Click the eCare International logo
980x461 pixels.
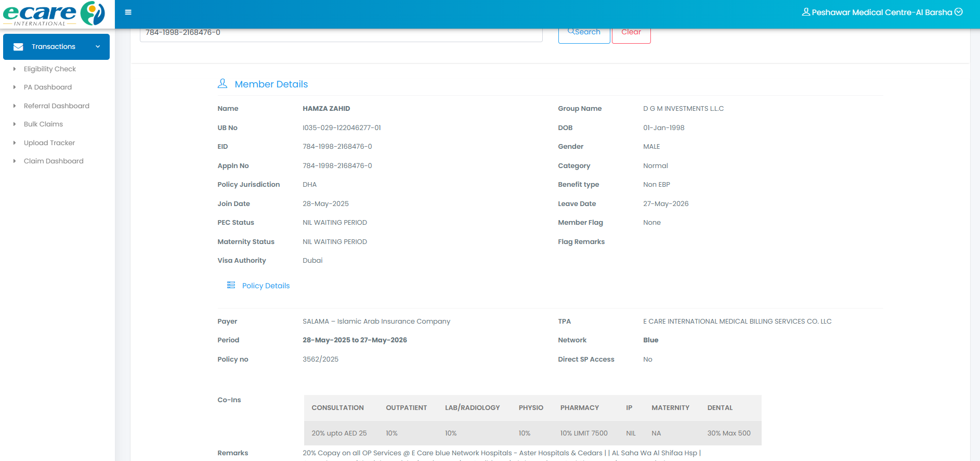coord(54,14)
